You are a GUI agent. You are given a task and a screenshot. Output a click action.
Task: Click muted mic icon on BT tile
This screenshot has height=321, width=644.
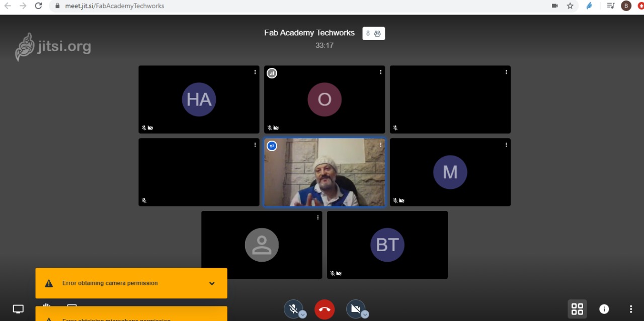[333, 273]
